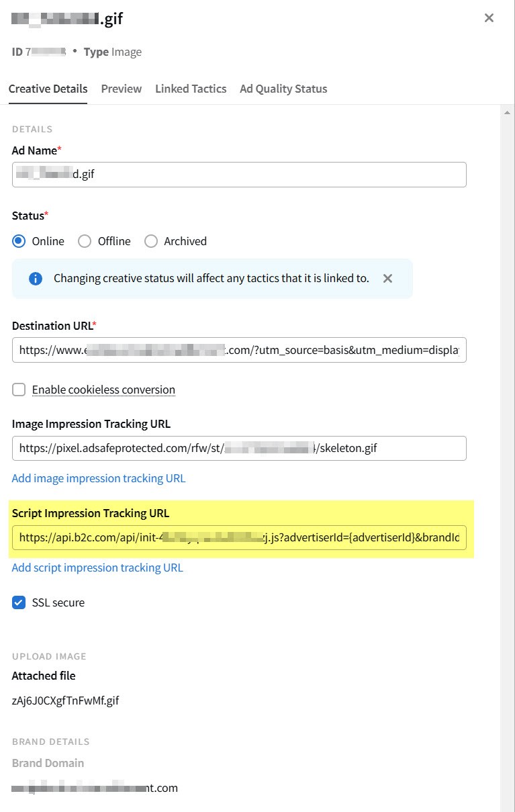515x812 pixels.
Task: Add image impression tracking URL
Action: (99, 478)
